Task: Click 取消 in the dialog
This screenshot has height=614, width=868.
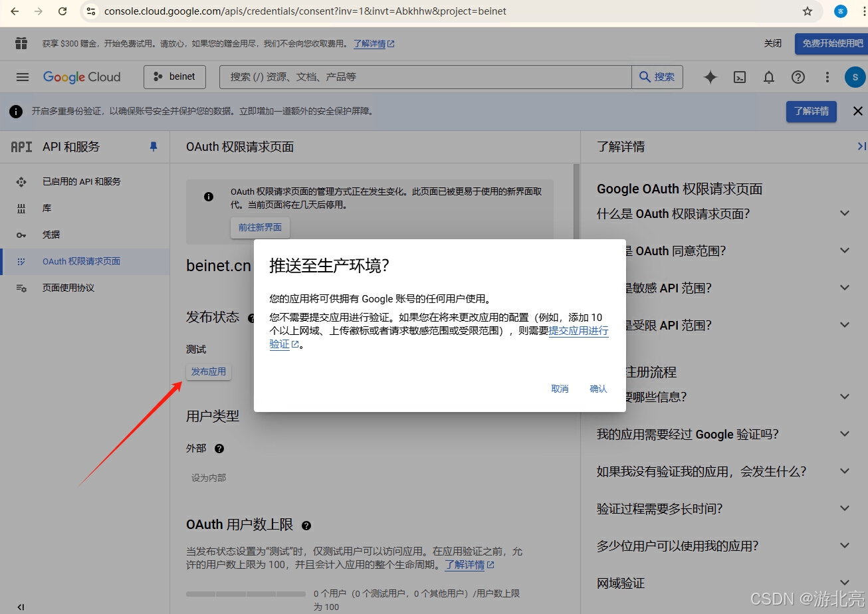Action: pos(560,389)
